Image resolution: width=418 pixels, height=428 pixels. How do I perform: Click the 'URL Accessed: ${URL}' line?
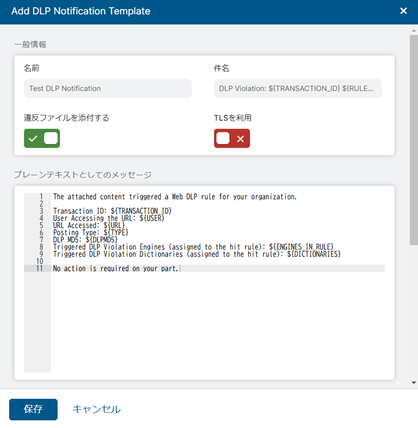pos(89,225)
